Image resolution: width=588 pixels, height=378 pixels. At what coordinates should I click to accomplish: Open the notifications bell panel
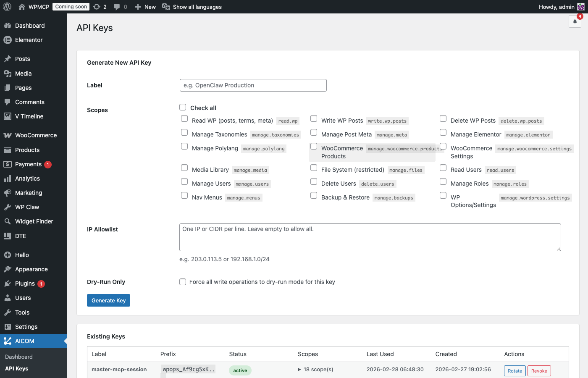pyautogui.click(x=575, y=21)
